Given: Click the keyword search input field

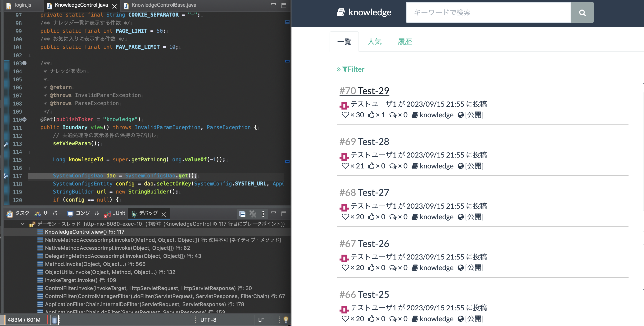Looking at the screenshot, I should [487, 13].
